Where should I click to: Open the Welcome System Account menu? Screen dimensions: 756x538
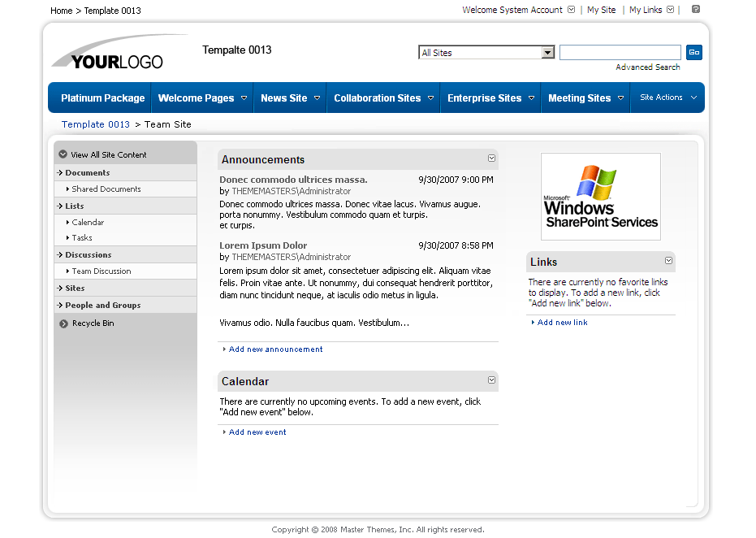[x=517, y=10]
